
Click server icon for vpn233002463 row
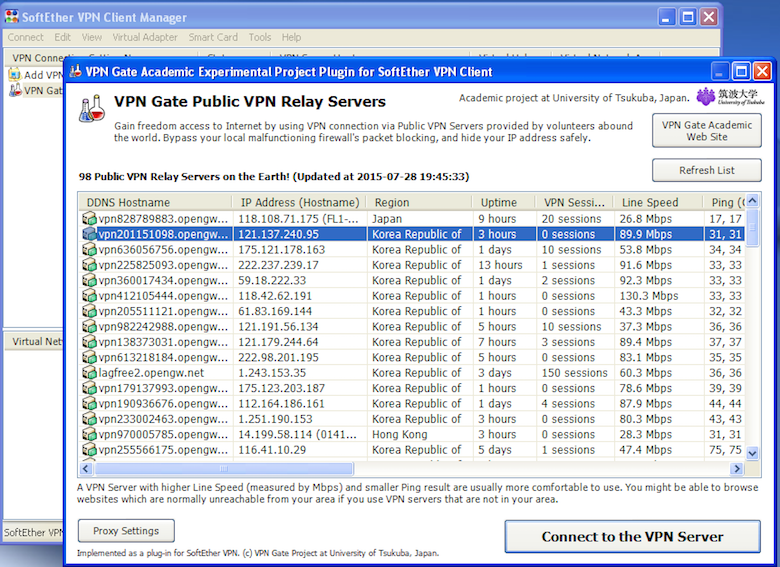[x=90, y=419]
